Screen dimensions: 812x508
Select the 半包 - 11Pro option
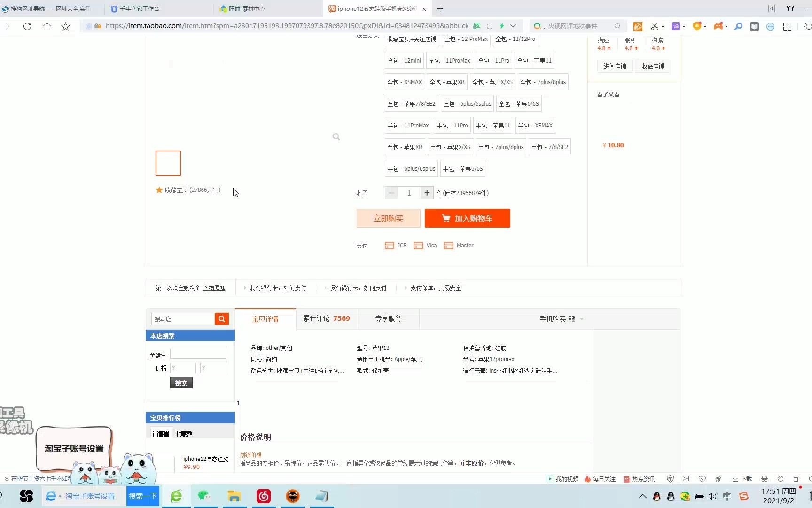click(x=453, y=126)
